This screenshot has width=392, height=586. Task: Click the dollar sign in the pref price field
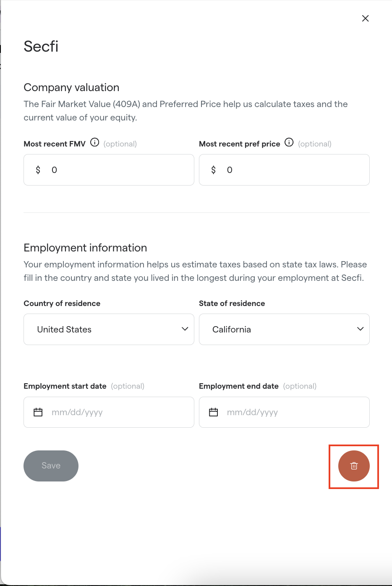214,170
